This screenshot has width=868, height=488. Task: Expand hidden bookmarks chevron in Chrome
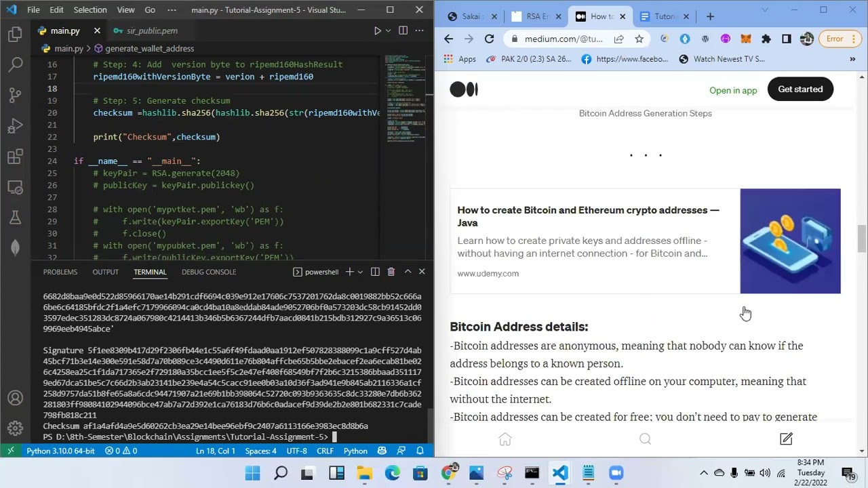click(x=852, y=59)
